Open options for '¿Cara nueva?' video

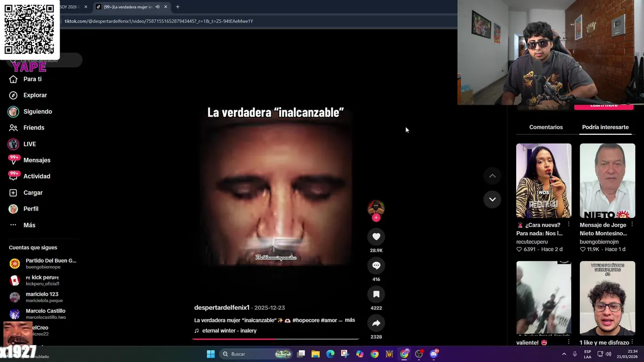click(569, 225)
